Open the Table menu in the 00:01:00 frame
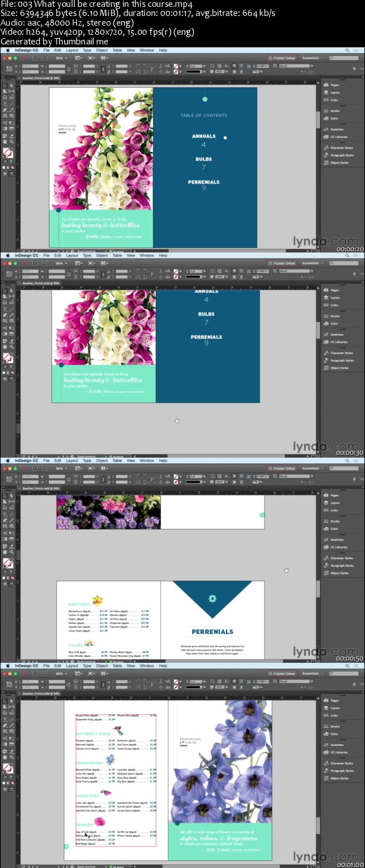This screenshot has height=868, width=365. pyautogui.click(x=117, y=666)
